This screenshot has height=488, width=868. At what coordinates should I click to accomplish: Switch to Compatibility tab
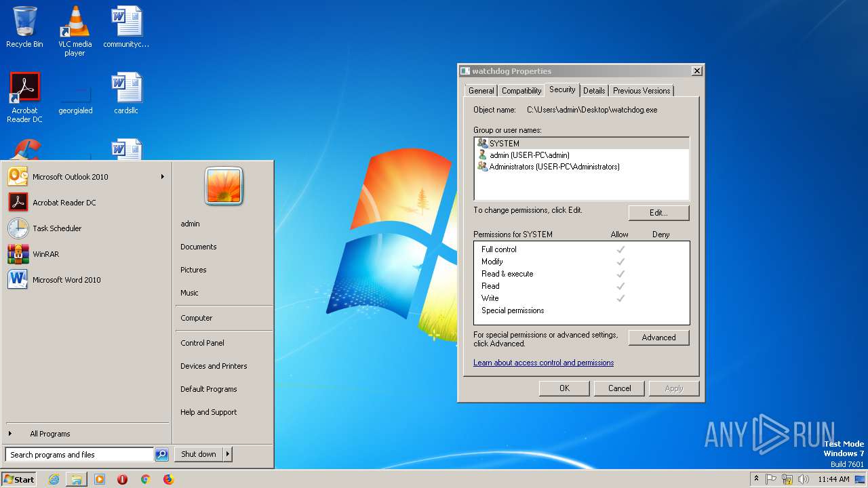click(521, 91)
